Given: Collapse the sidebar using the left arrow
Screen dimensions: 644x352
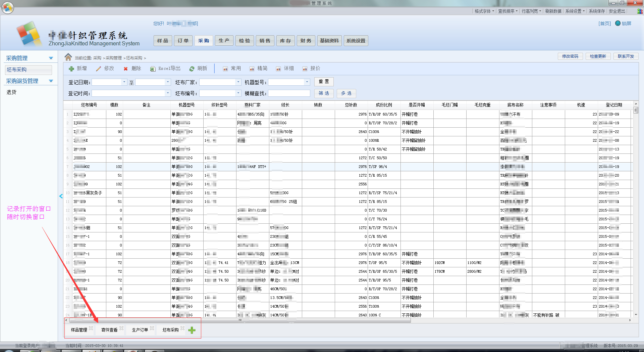Looking at the screenshot, I should [61, 196].
